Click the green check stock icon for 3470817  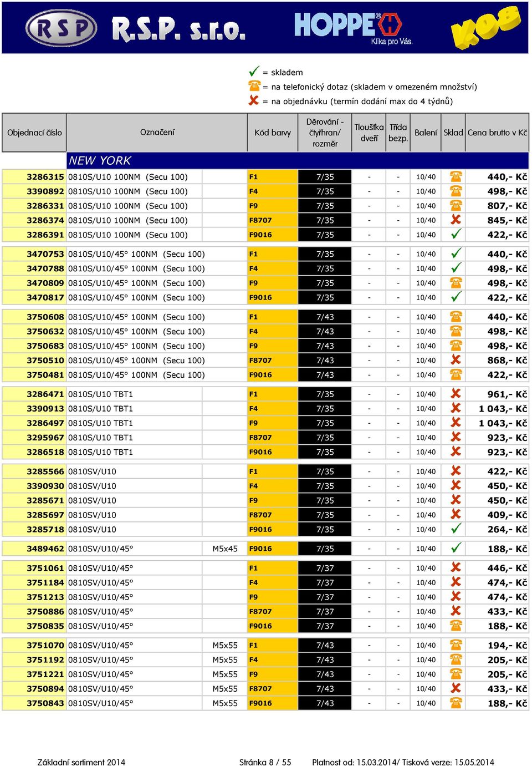pyautogui.click(x=456, y=297)
